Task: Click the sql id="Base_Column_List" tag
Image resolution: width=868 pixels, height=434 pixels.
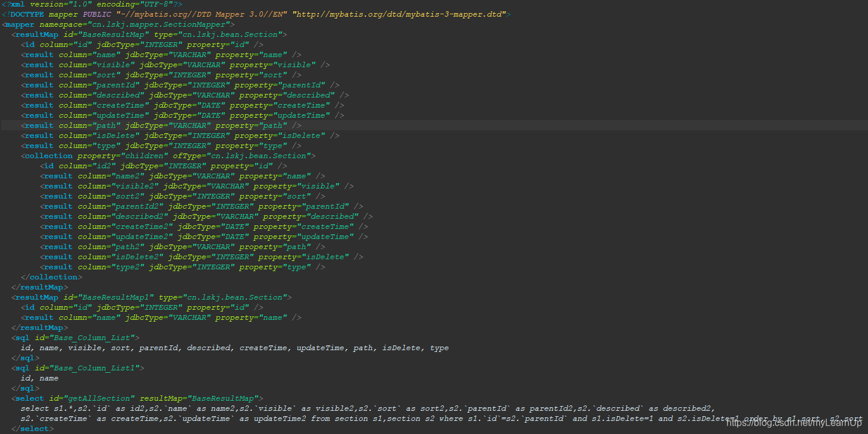Action: [75, 338]
